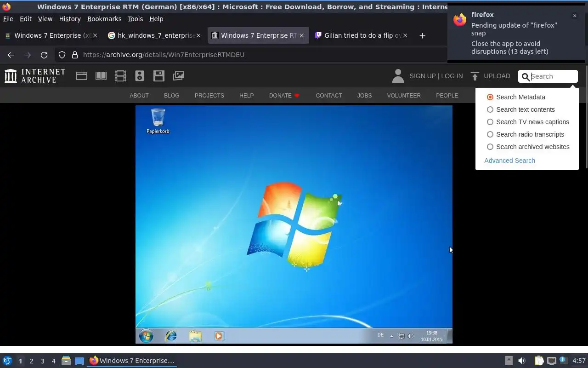
Task: Close the Gilian Twitch tab
Action: [405, 35]
